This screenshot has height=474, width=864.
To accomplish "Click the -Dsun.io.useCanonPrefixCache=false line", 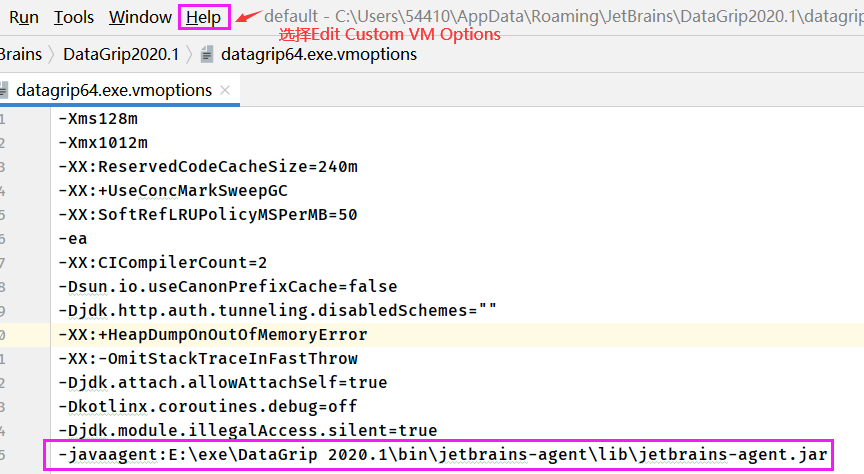I will 228,287.
